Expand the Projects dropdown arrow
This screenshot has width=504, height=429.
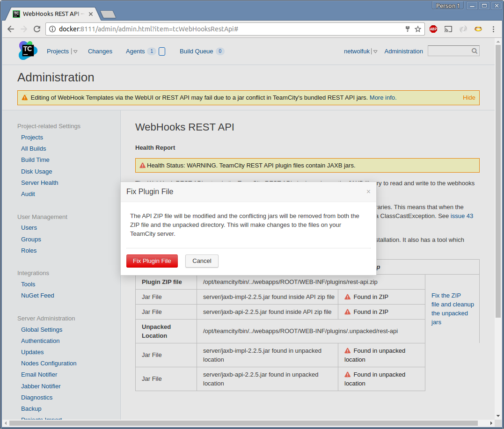point(75,51)
